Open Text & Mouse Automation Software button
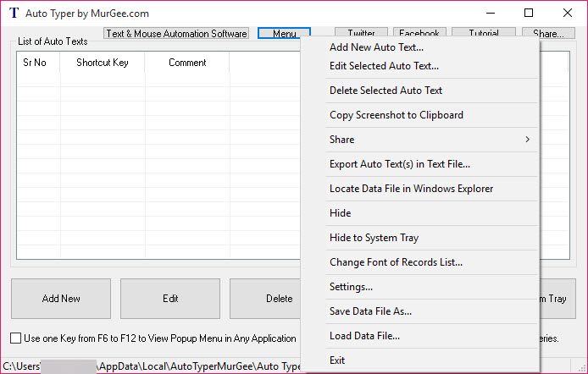 click(x=176, y=34)
